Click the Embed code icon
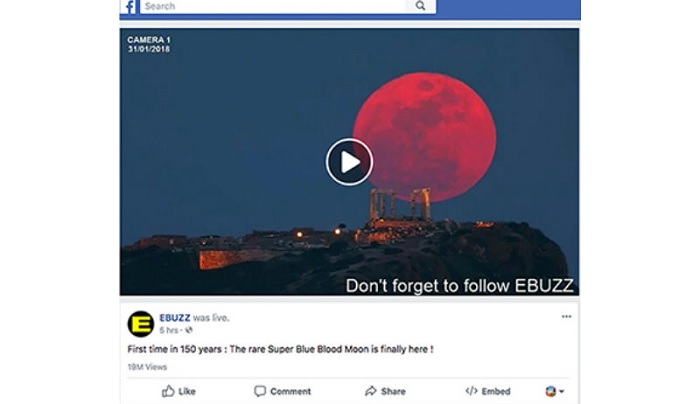700x404 pixels. click(471, 391)
